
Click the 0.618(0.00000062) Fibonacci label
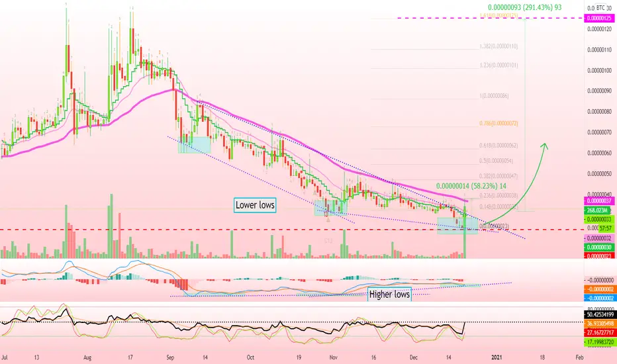click(498, 146)
